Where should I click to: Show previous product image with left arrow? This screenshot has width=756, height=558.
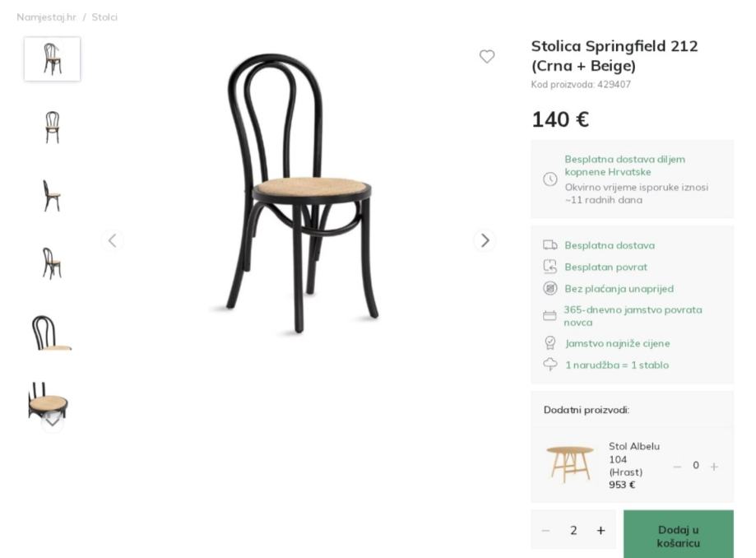point(113,240)
